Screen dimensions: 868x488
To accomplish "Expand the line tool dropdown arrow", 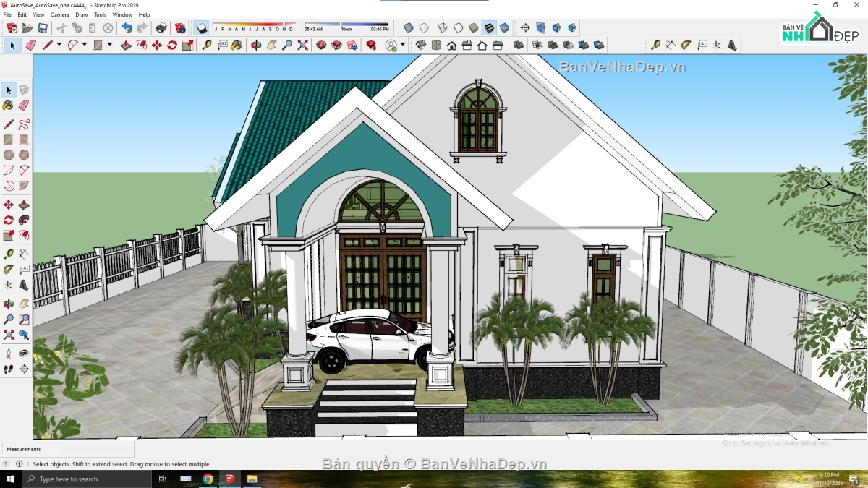I will (x=59, y=45).
